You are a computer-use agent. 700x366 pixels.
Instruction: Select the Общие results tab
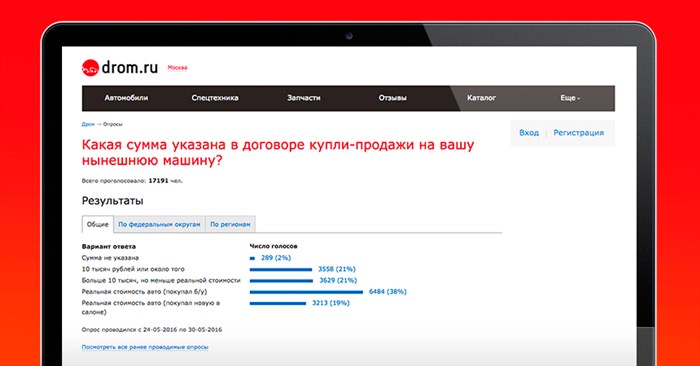click(x=98, y=224)
